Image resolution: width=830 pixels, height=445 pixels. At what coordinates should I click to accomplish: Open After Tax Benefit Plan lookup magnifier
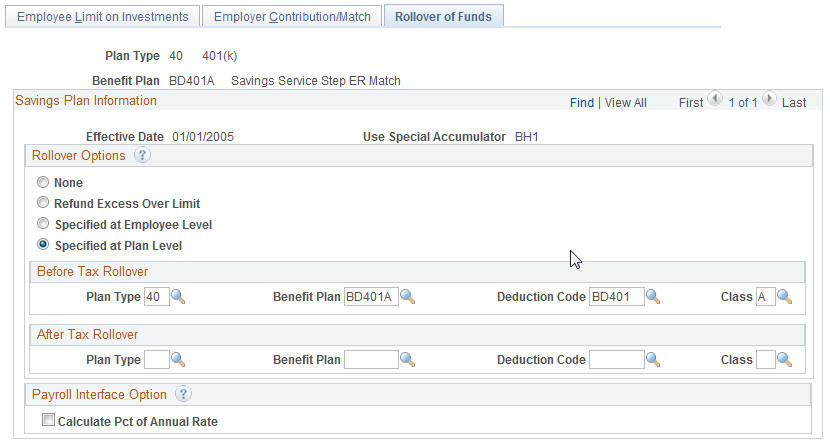pos(407,360)
